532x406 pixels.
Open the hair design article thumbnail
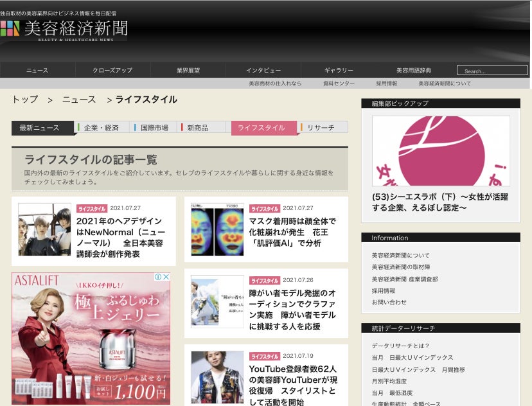point(44,229)
